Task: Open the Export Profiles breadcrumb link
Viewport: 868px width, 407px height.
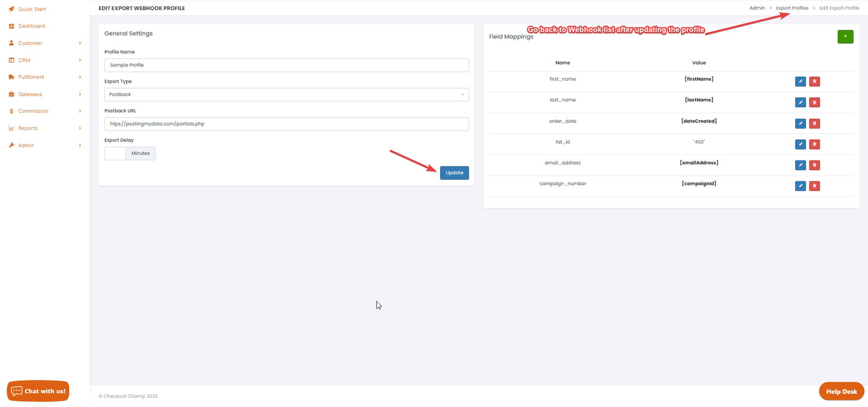Action: [791, 8]
